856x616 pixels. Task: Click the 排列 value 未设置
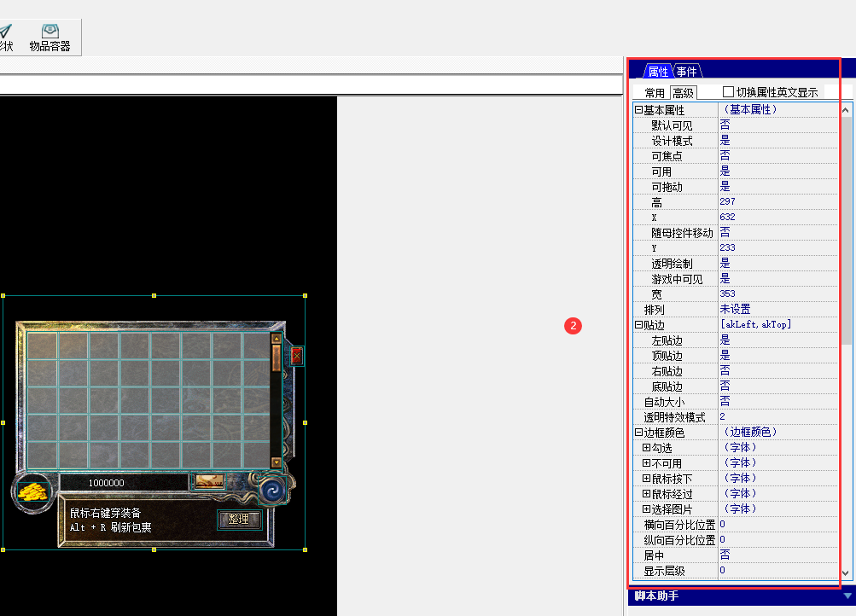coord(735,309)
